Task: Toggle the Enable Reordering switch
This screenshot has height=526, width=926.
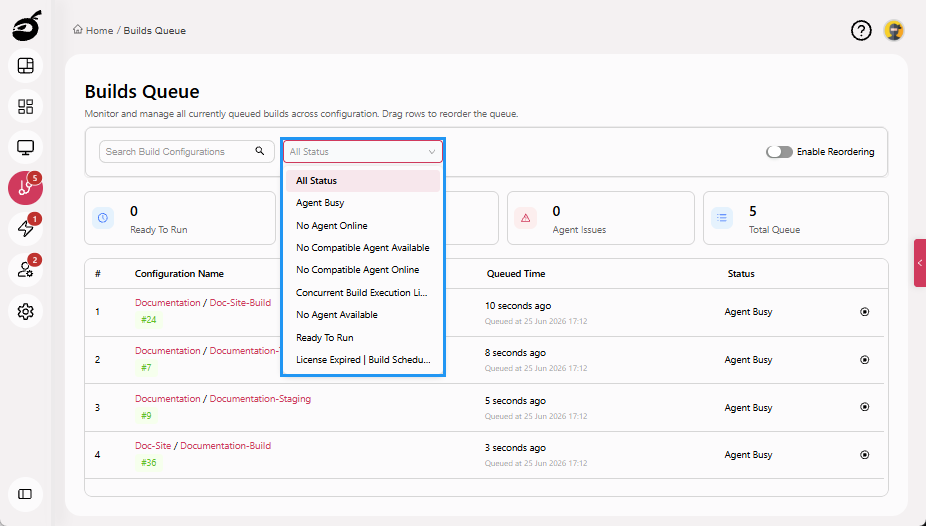Action: pyautogui.click(x=779, y=152)
